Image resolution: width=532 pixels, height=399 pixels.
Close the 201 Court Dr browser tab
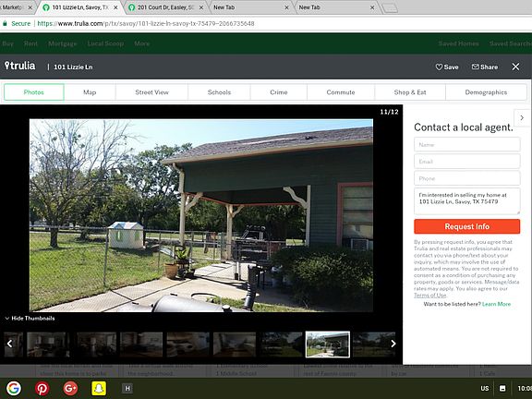coord(201,7)
